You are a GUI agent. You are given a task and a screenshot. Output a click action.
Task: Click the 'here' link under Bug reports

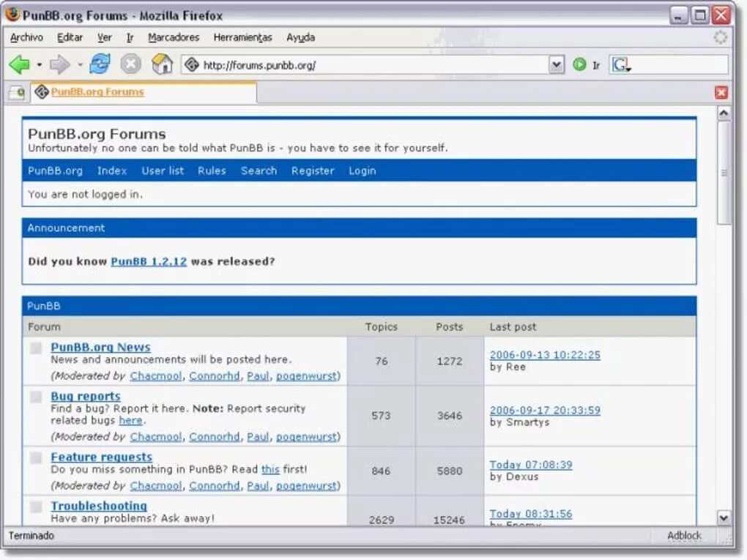tap(130, 420)
